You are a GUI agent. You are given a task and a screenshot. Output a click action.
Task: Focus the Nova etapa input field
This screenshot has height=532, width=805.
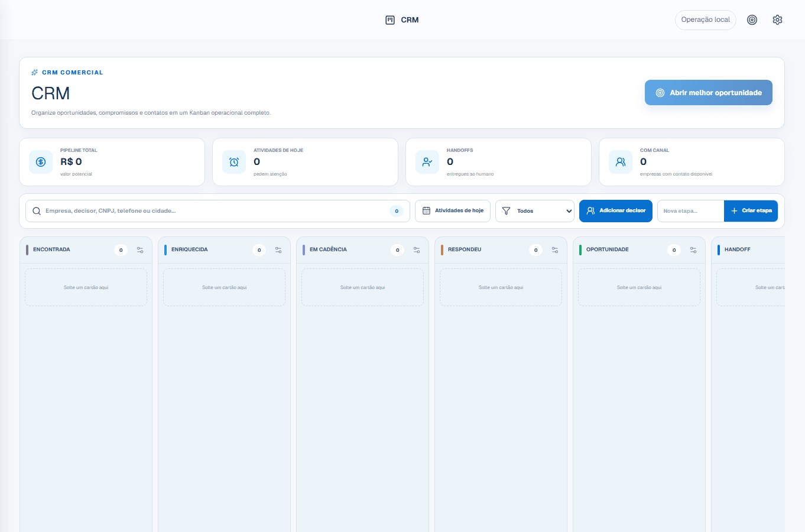coord(690,211)
